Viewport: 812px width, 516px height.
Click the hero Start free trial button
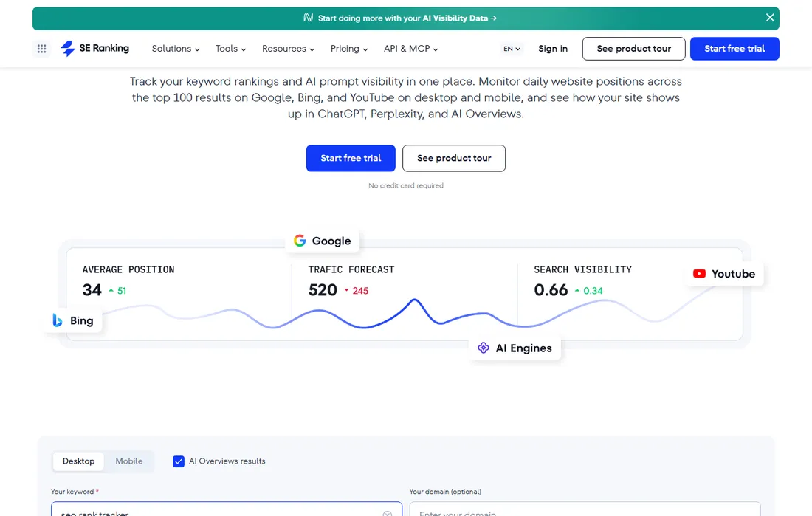(x=351, y=158)
